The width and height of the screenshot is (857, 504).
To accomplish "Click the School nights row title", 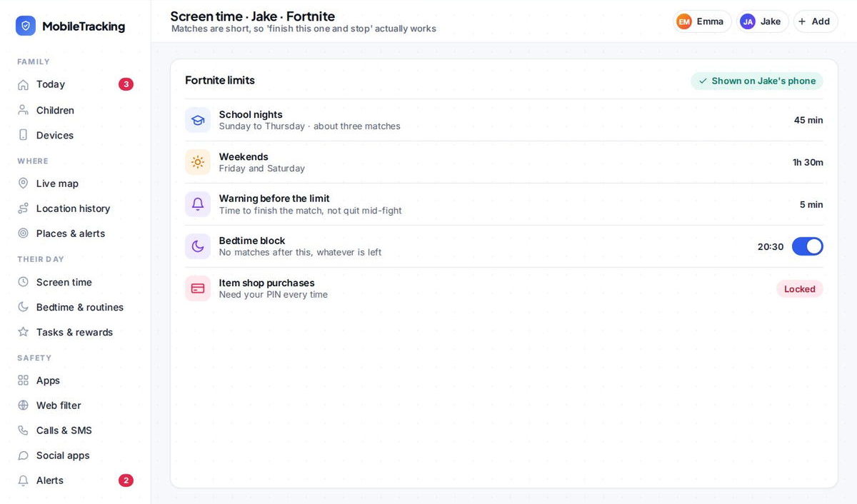I will pos(251,114).
